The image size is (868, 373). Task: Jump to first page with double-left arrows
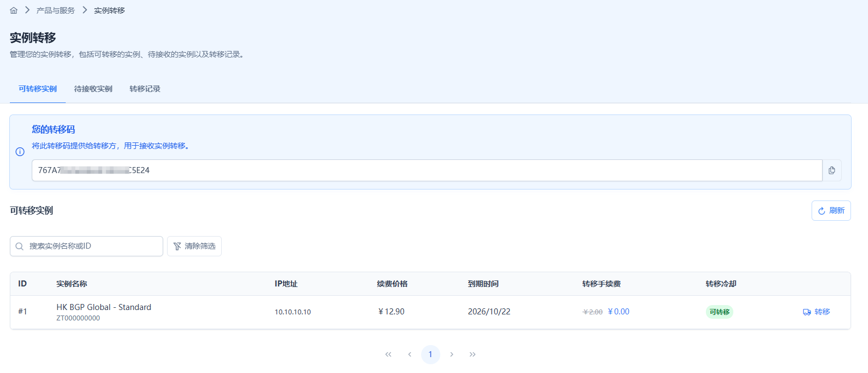388,354
